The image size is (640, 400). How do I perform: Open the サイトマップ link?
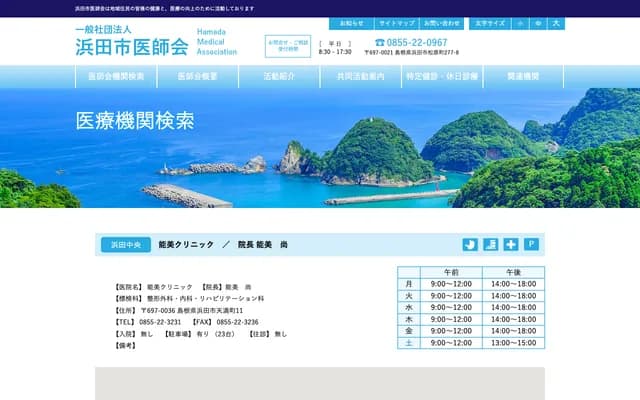coord(396,22)
